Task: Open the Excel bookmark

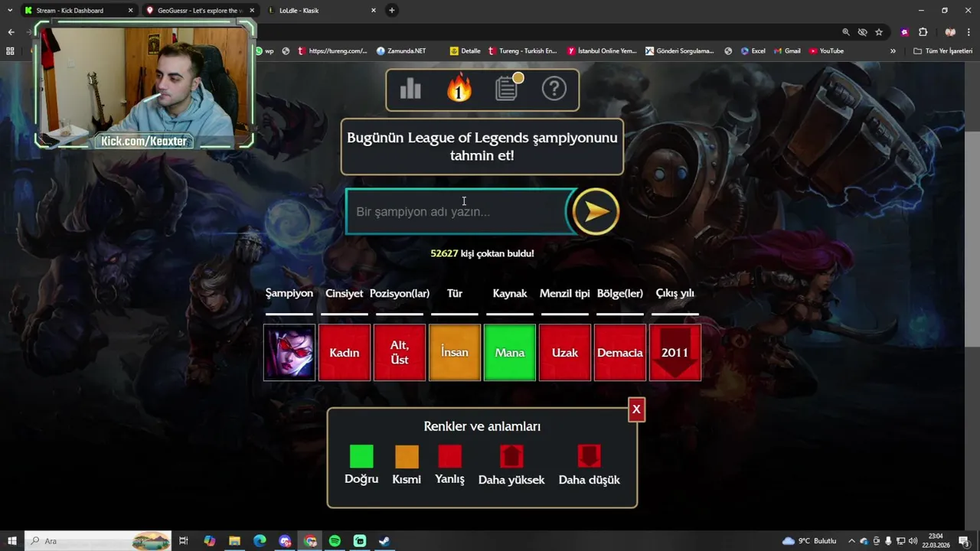Action: 753,51
